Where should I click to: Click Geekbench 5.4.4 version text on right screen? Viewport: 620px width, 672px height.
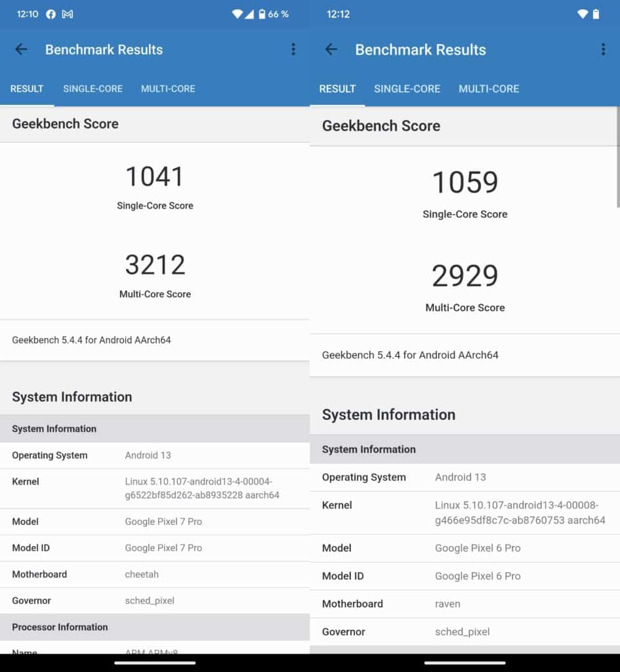411,355
